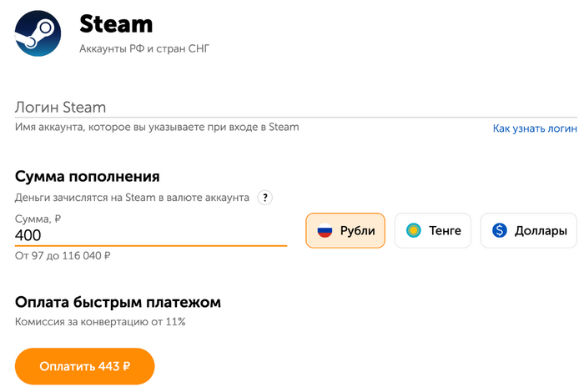
Task: Click the Сумма field containing 400
Action: 150,235
